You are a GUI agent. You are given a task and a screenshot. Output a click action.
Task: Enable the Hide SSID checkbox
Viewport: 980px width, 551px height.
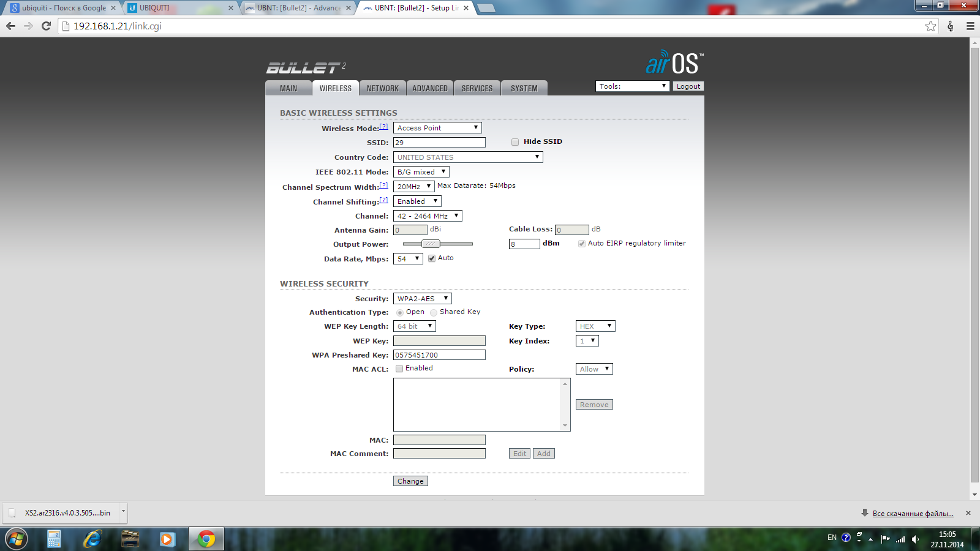point(515,142)
